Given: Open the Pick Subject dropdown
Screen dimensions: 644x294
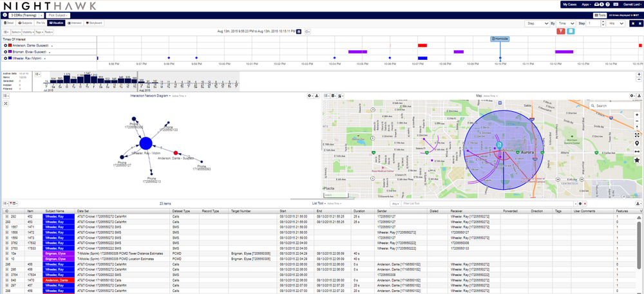Looking at the screenshot, I should click(57, 15).
